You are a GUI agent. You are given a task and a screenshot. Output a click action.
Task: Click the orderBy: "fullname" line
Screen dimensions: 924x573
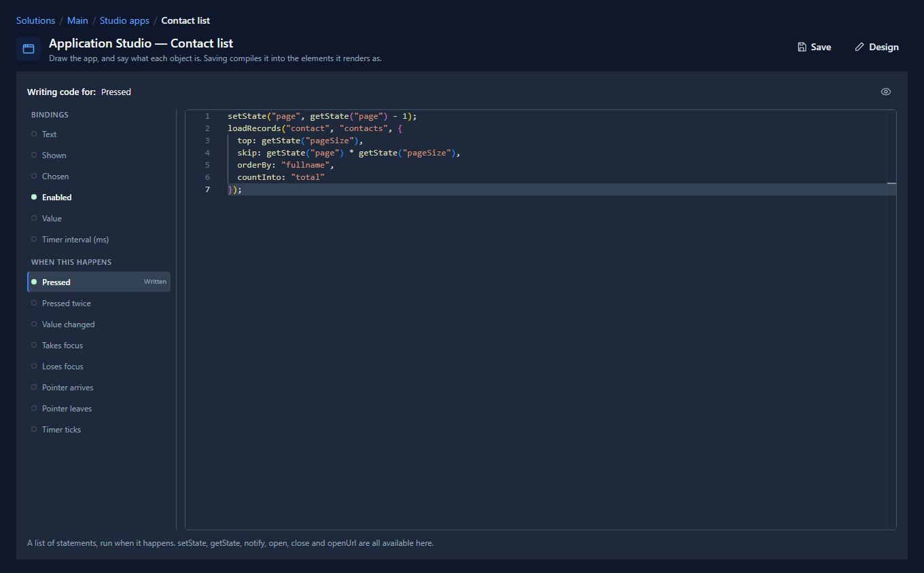tap(286, 165)
